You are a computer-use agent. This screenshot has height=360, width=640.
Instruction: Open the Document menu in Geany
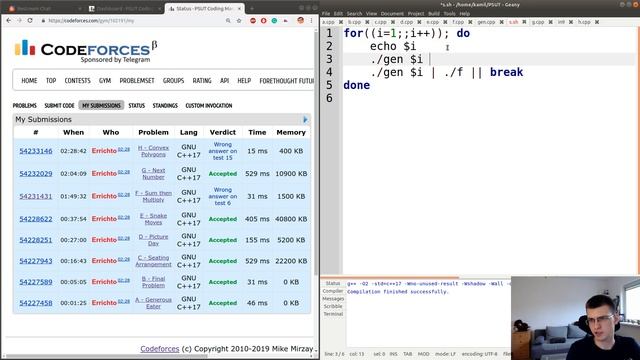point(392,13)
